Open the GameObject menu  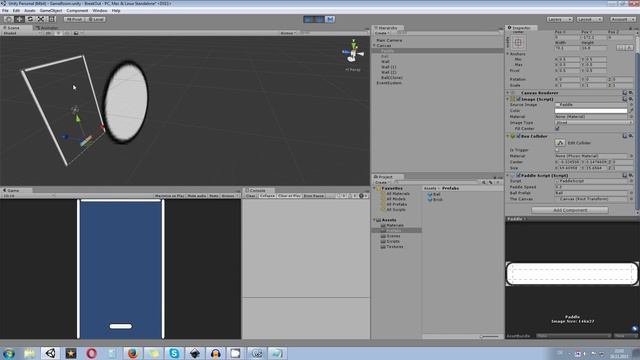point(51,11)
